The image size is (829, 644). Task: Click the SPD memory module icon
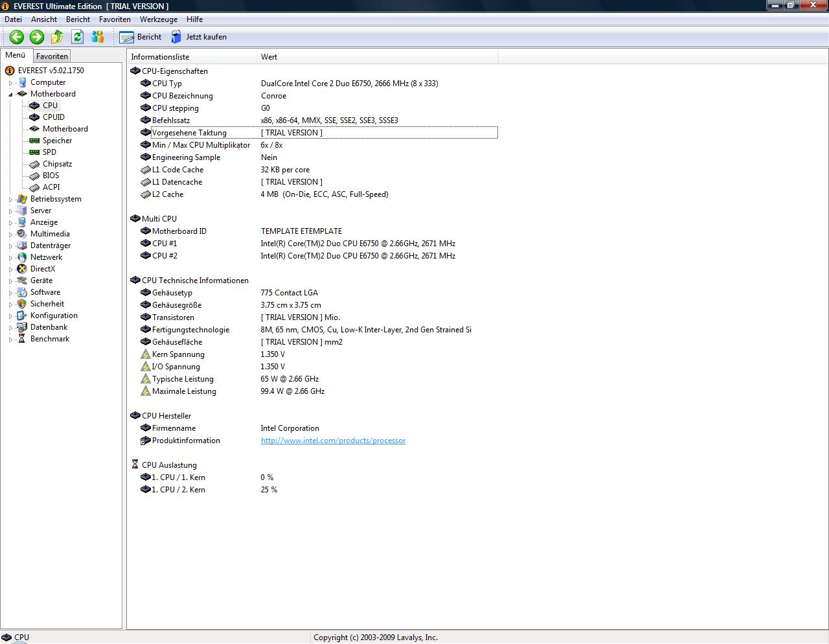(34, 152)
